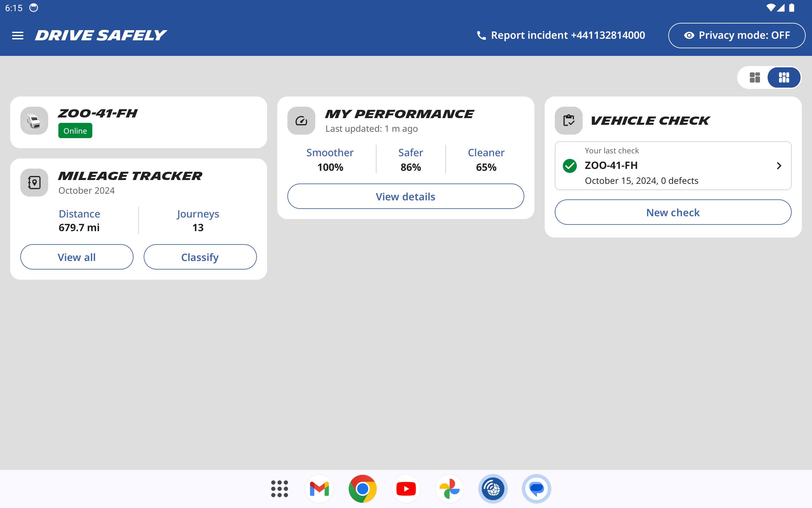812x508 pixels.
Task: Tap the notification face icon in status bar
Action: (34, 8)
